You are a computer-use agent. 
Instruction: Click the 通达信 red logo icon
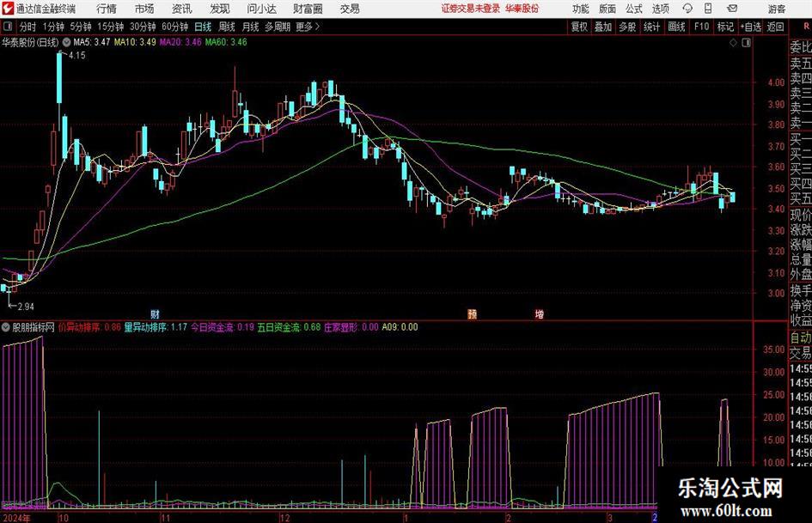[8, 9]
